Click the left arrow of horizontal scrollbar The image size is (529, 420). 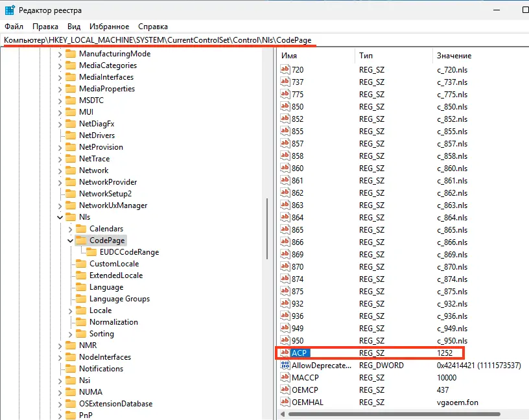tap(283, 414)
